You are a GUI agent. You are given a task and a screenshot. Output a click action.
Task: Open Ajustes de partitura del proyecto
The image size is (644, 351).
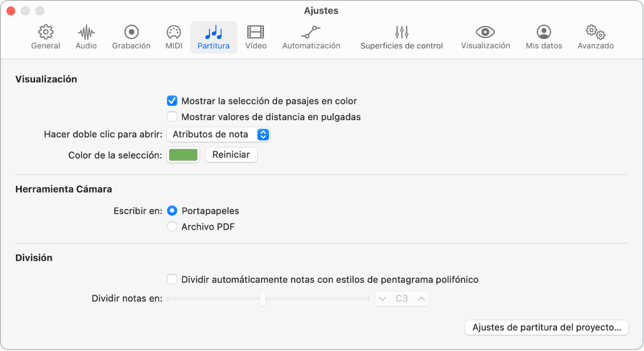pyautogui.click(x=546, y=328)
